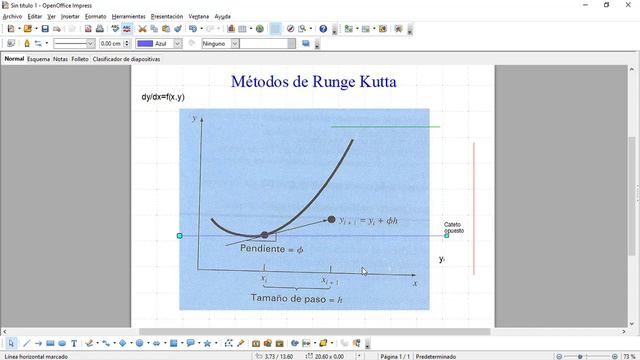Click the blue line color swatch
Image resolution: width=640 pixels, height=360 pixels.
pyautogui.click(x=145, y=43)
